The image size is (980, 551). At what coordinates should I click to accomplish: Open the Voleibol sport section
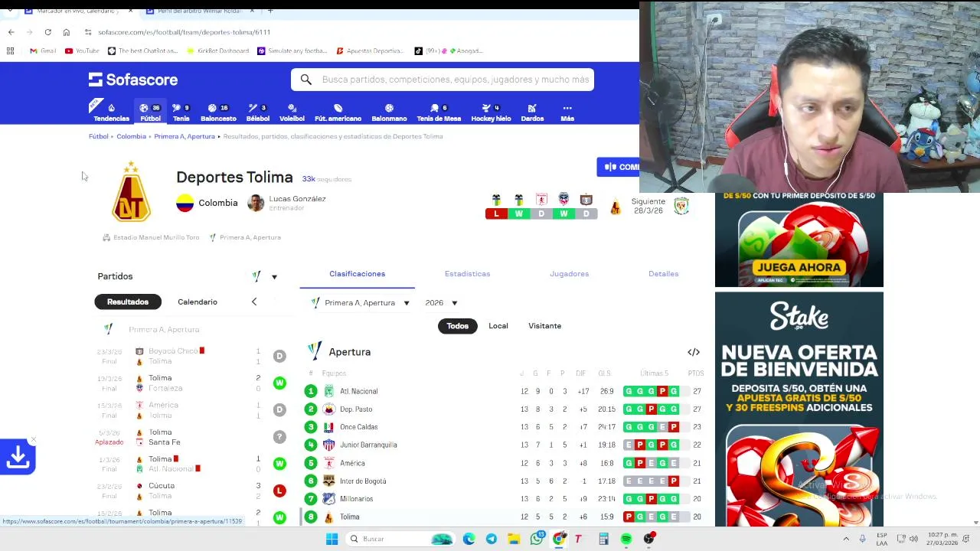click(292, 112)
